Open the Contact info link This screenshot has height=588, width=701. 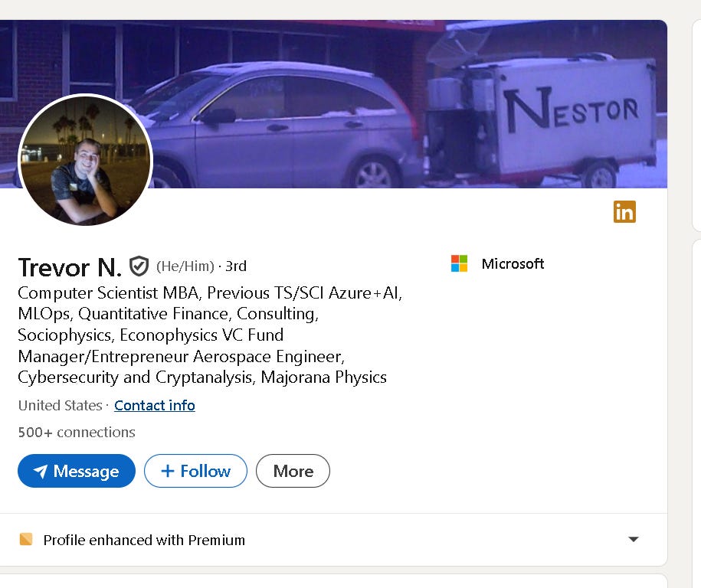pos(155,405)
